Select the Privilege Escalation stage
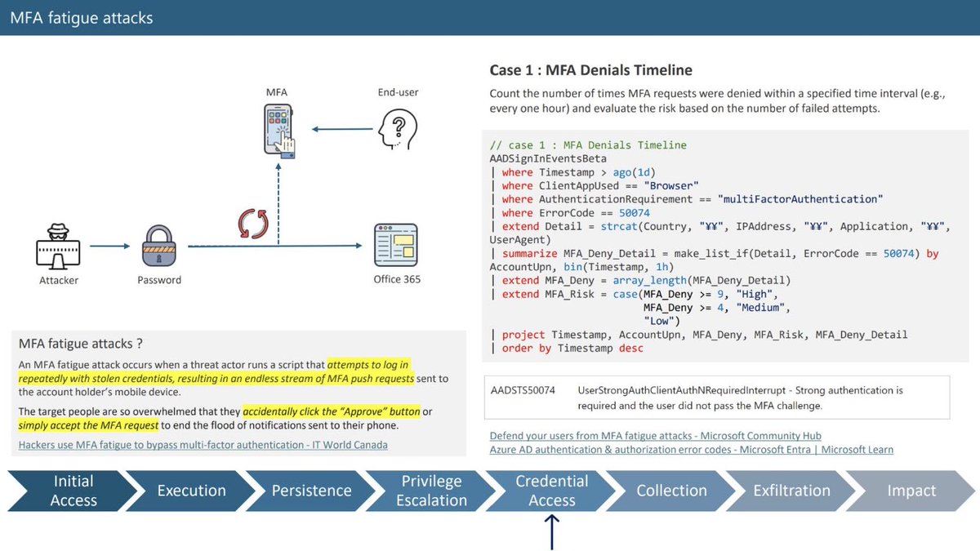The image size is (980, 551). coord(431,491)
